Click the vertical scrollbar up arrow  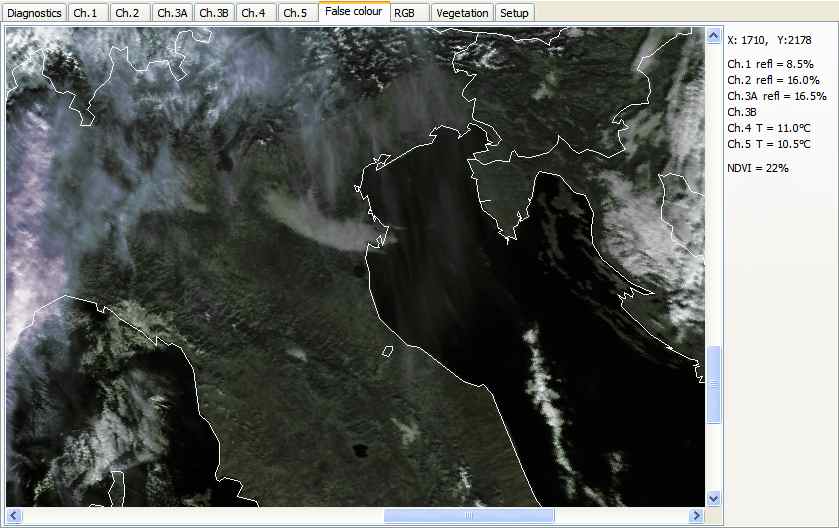[x=714, y=36]
